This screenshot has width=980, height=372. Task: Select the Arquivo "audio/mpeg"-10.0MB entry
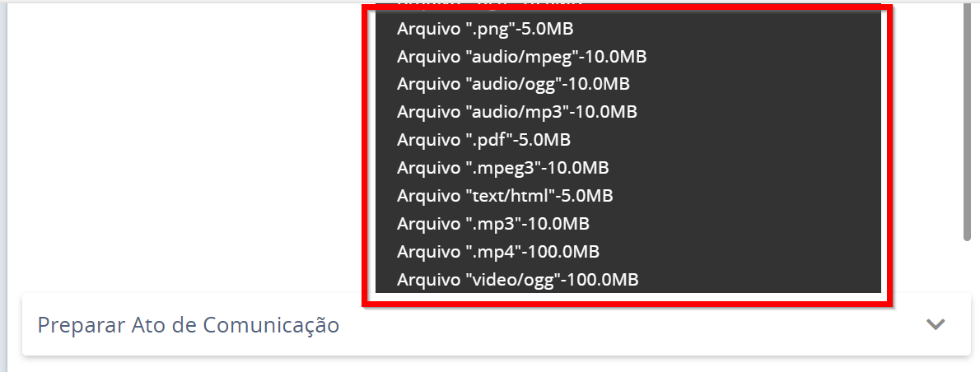click(522, 57)
